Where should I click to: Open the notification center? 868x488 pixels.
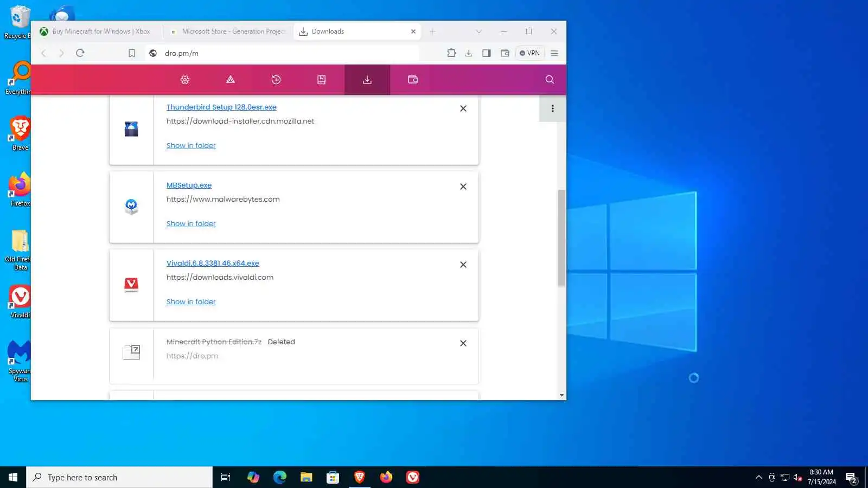click(851, 478)
